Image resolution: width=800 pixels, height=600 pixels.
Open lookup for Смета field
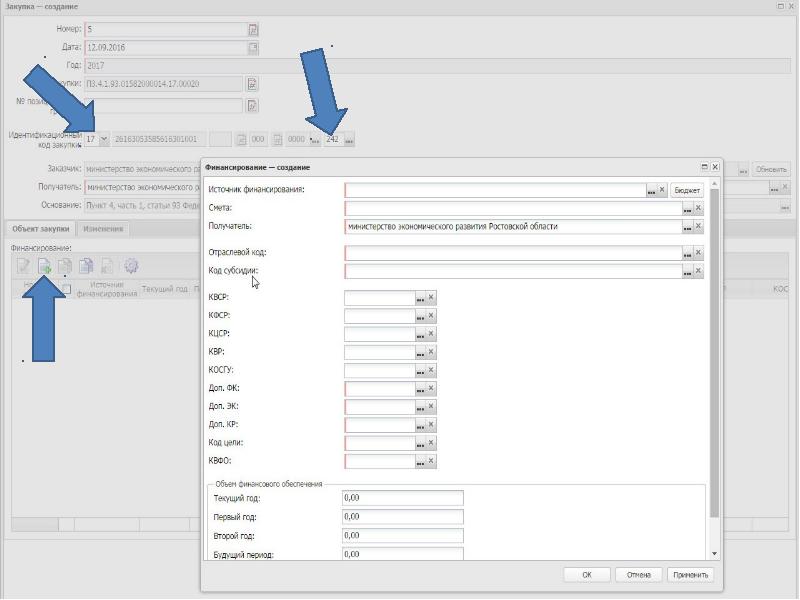(688, 209)
